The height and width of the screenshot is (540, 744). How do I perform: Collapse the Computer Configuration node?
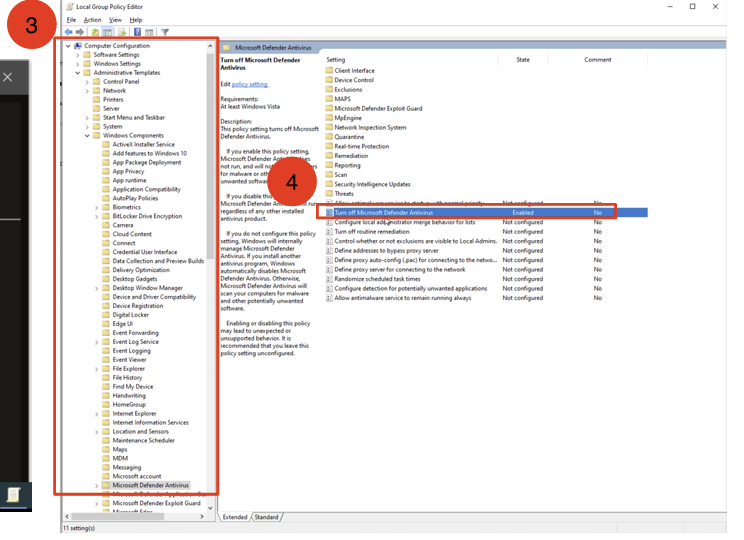68,46
